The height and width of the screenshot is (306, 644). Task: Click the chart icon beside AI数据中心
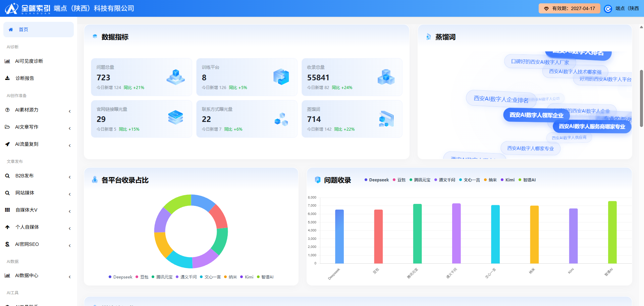(x=7, y=275)
